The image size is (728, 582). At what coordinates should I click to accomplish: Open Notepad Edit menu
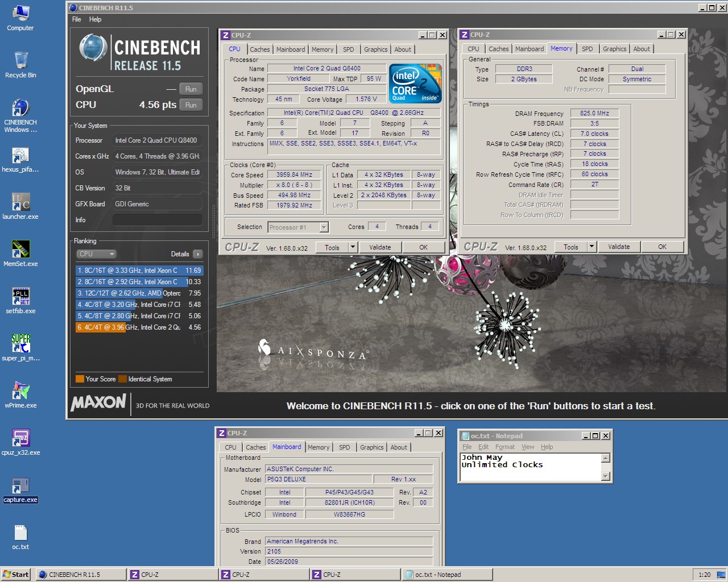483,447
